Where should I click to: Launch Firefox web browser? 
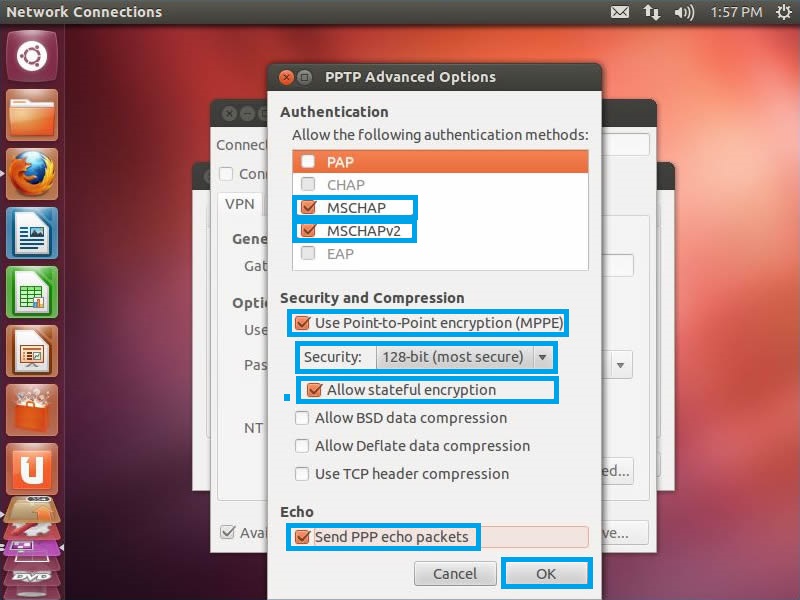pos(32,174)
